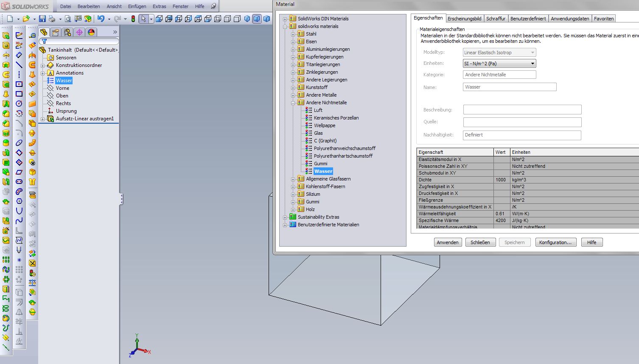
Task: Click the Open file folder icon
Action: click(x=26, y=19)
